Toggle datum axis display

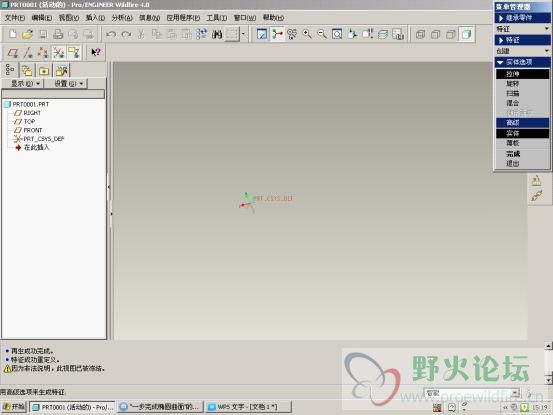(x=28, y=53)
